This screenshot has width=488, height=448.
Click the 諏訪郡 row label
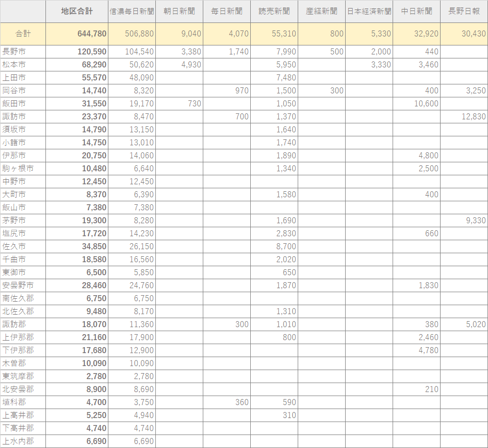[23, 324]
